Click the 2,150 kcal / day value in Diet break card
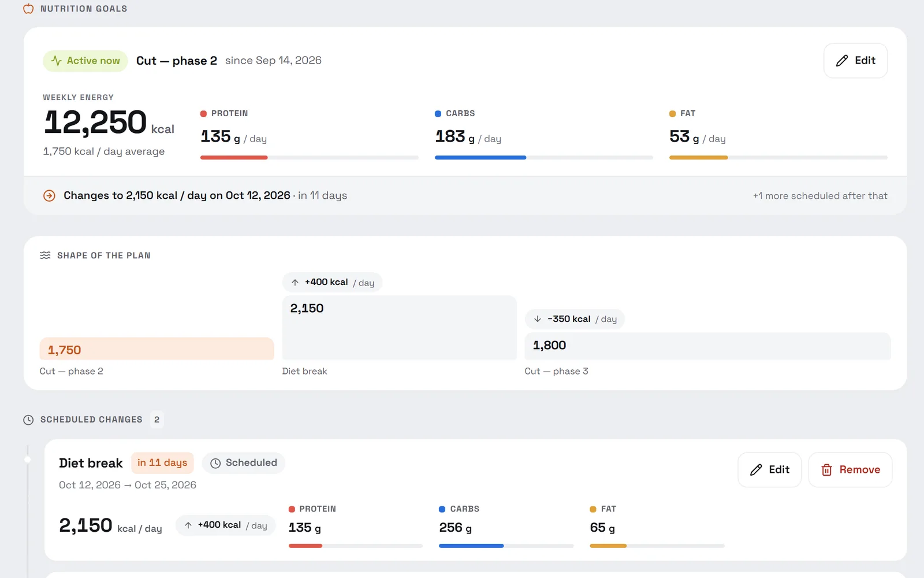The width and height of the screenshot is (924, 578). 110,525
